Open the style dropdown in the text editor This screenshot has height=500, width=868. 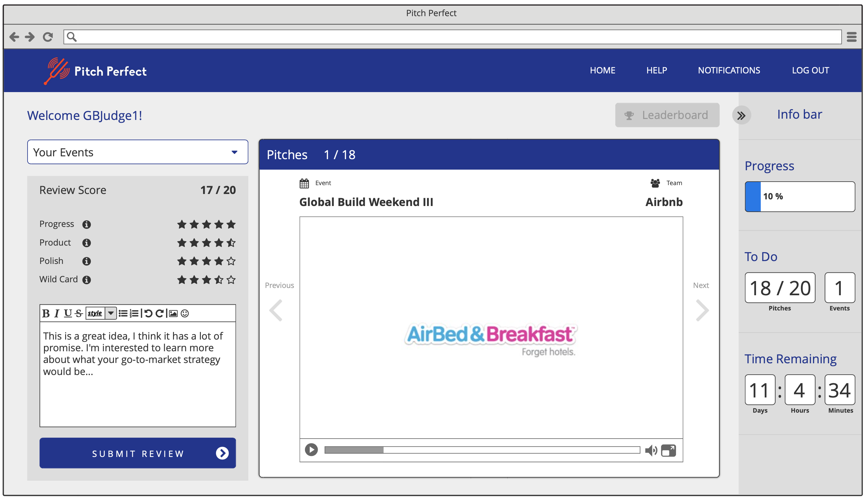click(110, 313)
